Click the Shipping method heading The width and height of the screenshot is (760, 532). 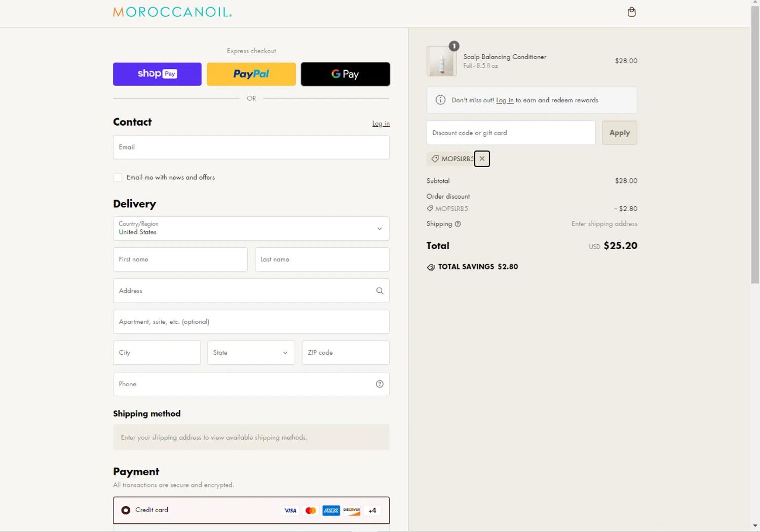[x=147, y=414]
